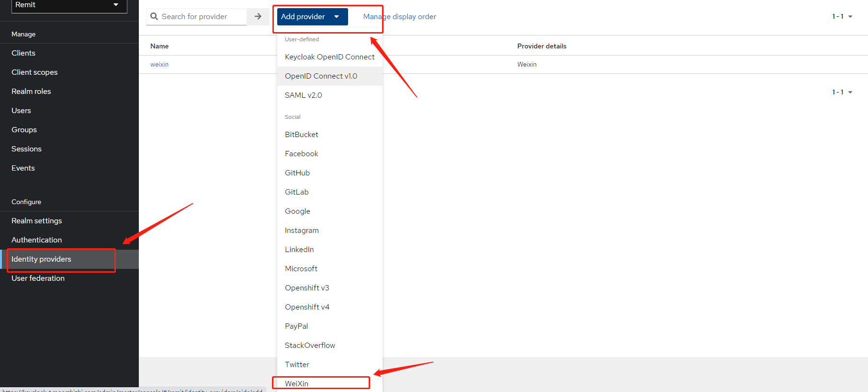The image size is (868, 392).
Task: Choose OpenID Connect v1.0 provider
Action: (321, 76)
